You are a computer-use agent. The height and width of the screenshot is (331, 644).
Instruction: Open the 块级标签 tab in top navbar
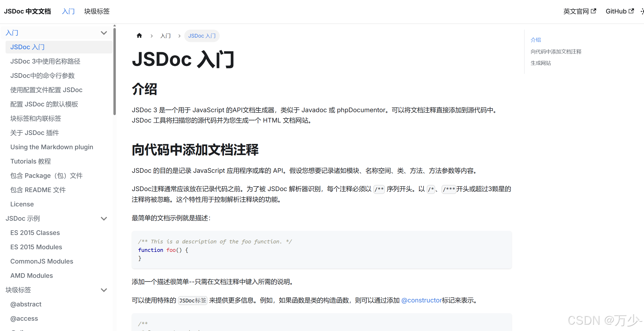pyautogui.click(x=97, y=11)
